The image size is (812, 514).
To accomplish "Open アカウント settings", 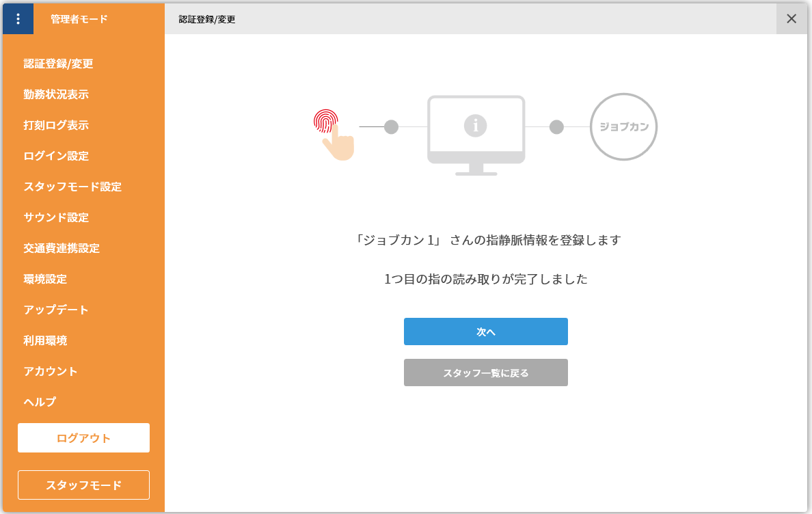I will click(50, 371).
